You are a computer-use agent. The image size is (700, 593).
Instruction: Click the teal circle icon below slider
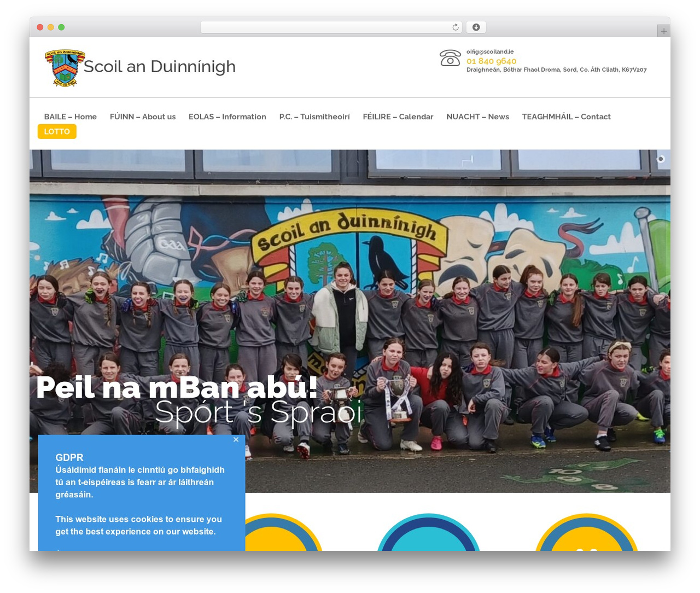[429, 532]
